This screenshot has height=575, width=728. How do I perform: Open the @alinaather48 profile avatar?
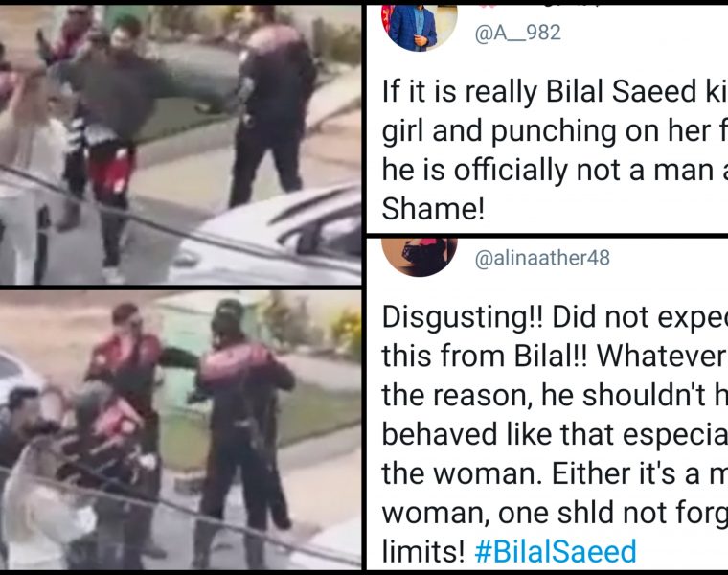tap(419, 257)
